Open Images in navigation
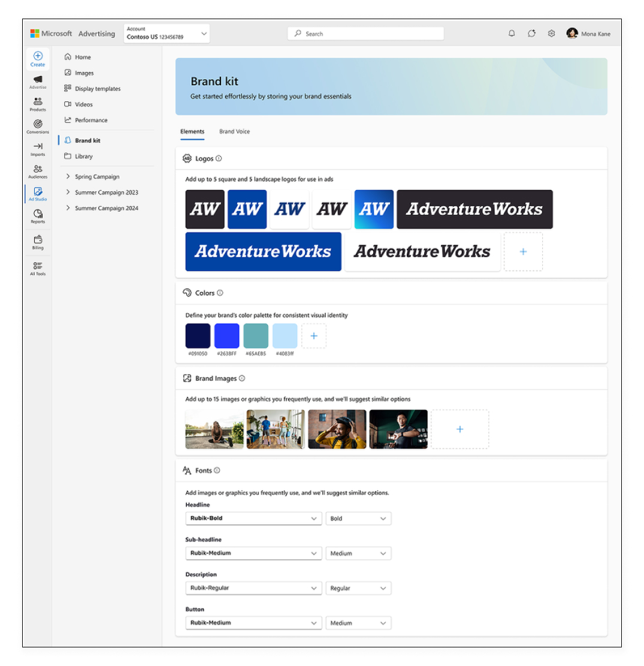644x666 pixels. click(x=84, y=73)
